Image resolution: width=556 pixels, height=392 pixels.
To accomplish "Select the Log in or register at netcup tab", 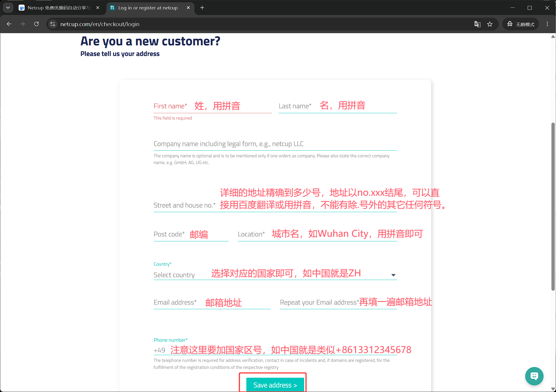I will click(148, 8).
